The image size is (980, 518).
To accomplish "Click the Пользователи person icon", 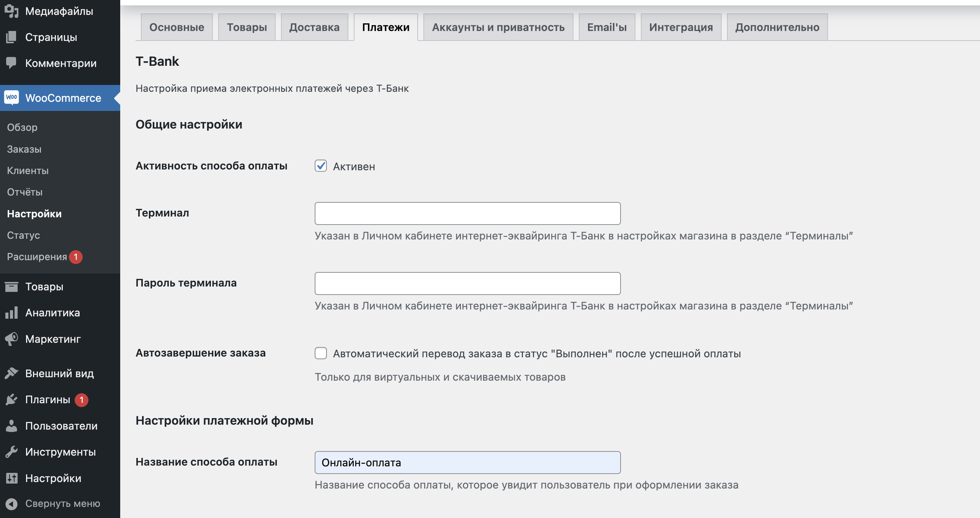I will (x=11, y=425).
